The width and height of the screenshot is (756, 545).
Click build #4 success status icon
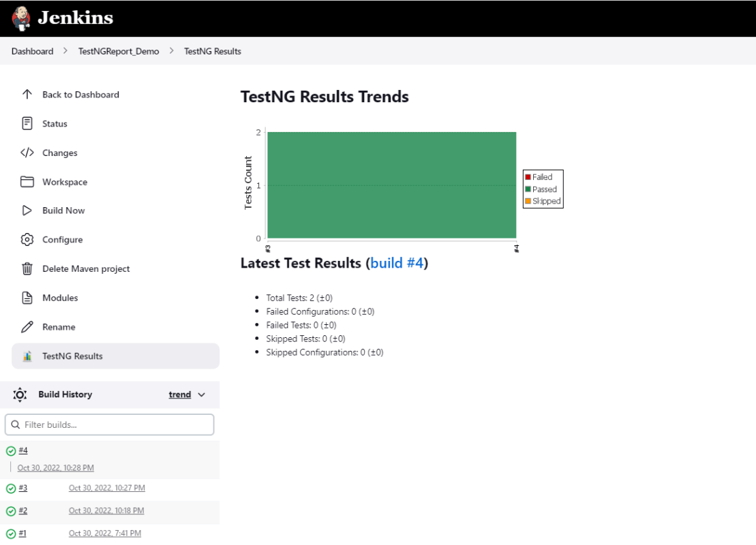click(x=11, y=451)
